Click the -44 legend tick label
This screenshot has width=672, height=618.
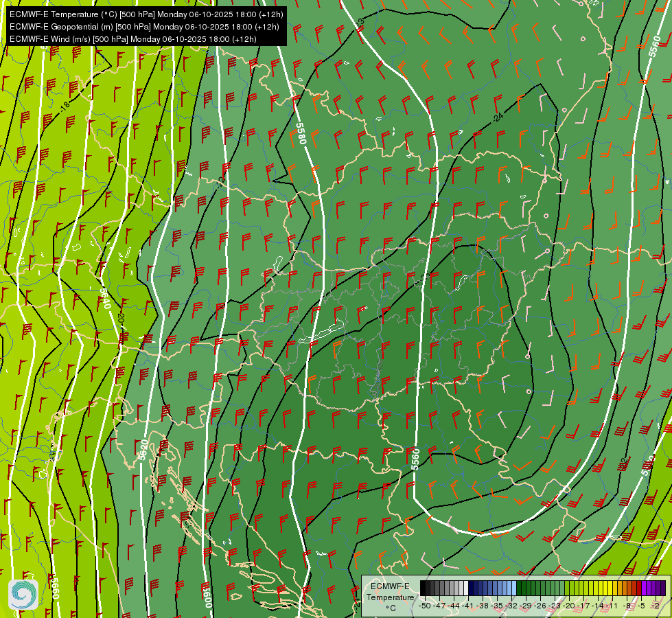point(454,606)
